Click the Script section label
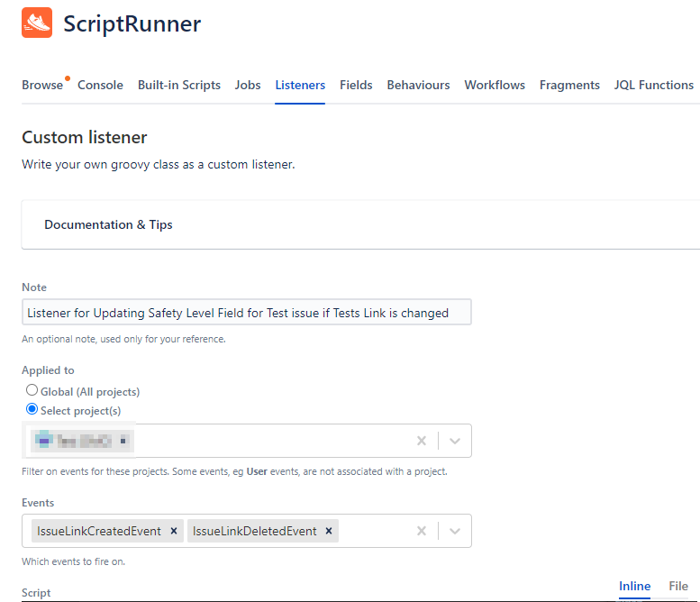The image size is (700, 602). point(36,593)
